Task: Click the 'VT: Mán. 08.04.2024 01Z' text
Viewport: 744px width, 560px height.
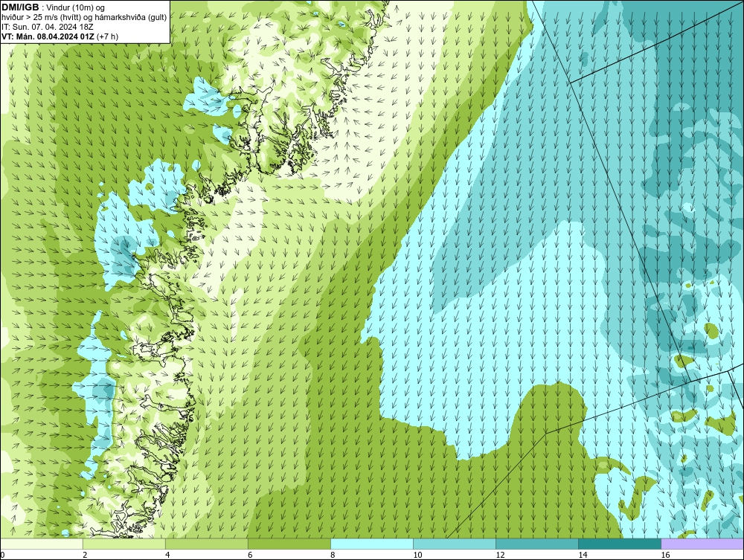Action: 48,36
